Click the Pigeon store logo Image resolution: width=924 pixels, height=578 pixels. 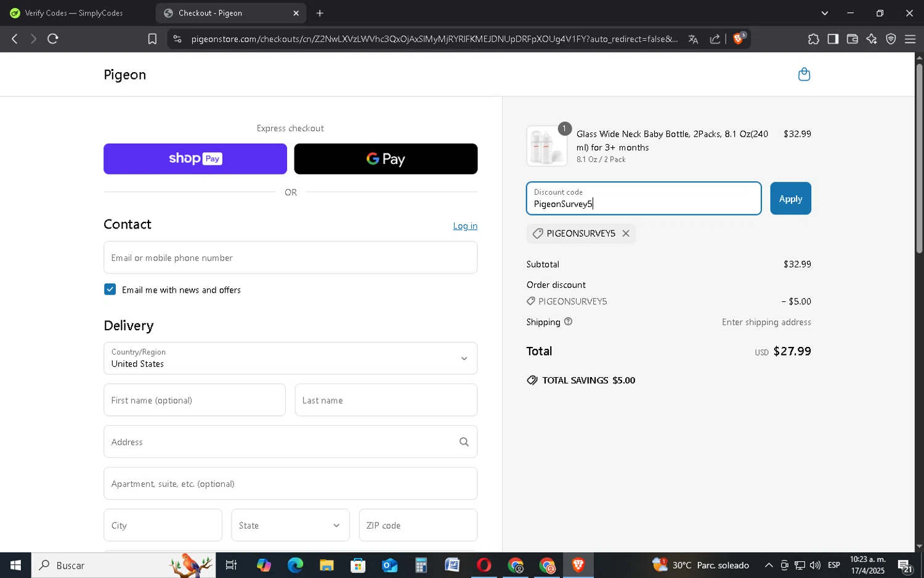(x=125, y=75)
